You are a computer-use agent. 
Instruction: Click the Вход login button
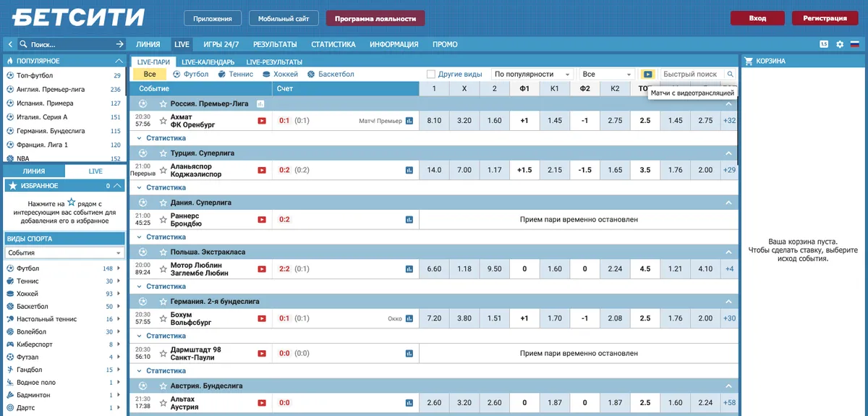pos(757,18)
